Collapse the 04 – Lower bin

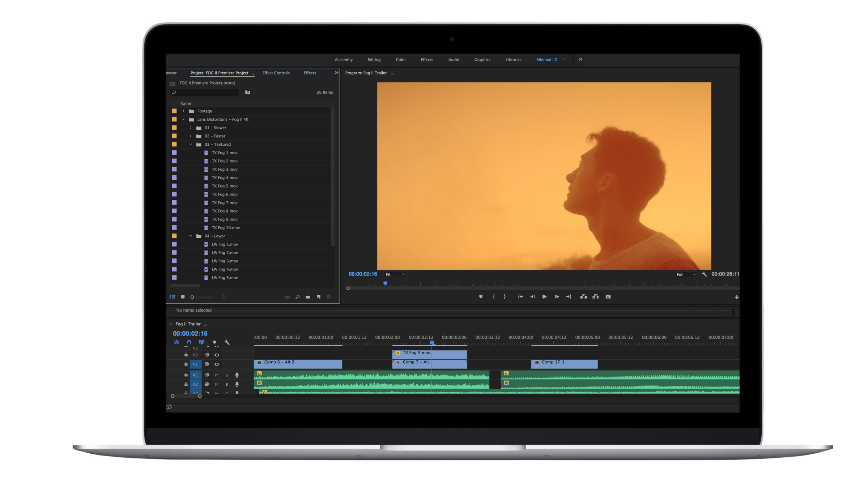(x=191, y=236)
